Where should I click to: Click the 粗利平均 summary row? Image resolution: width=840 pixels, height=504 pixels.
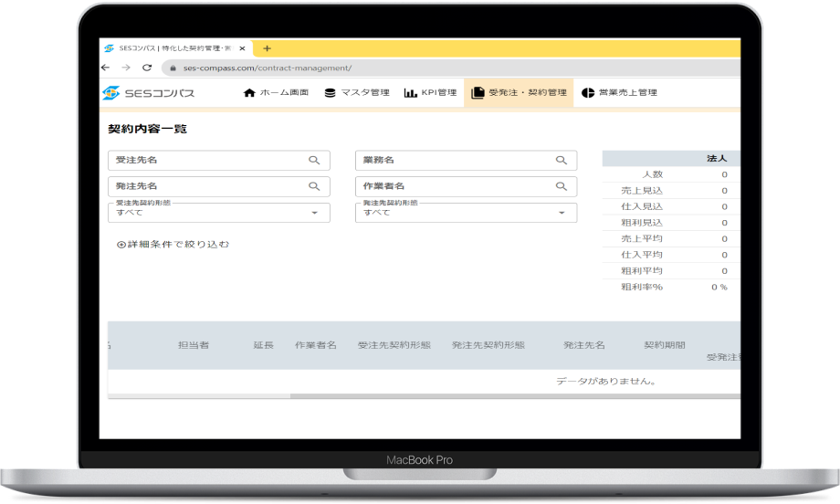click(x=671, y=271)
